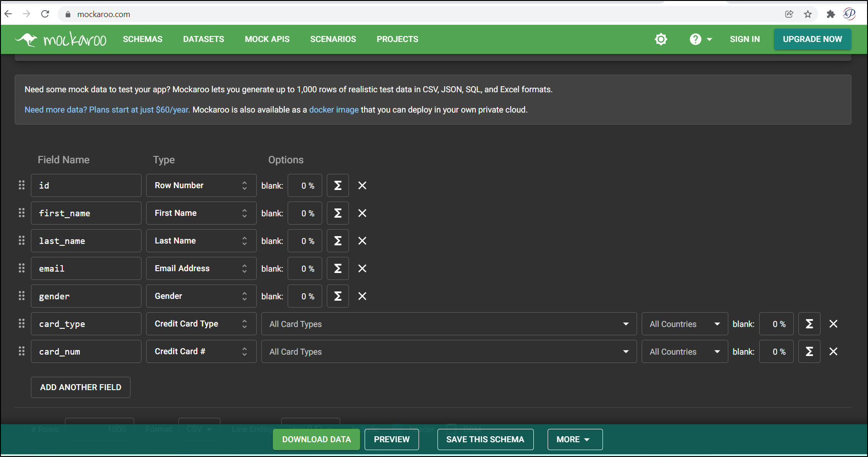Viewport: 868px width, 457px height.
Task: Click the Σ formula icon beside first_name
Action: 337,213
